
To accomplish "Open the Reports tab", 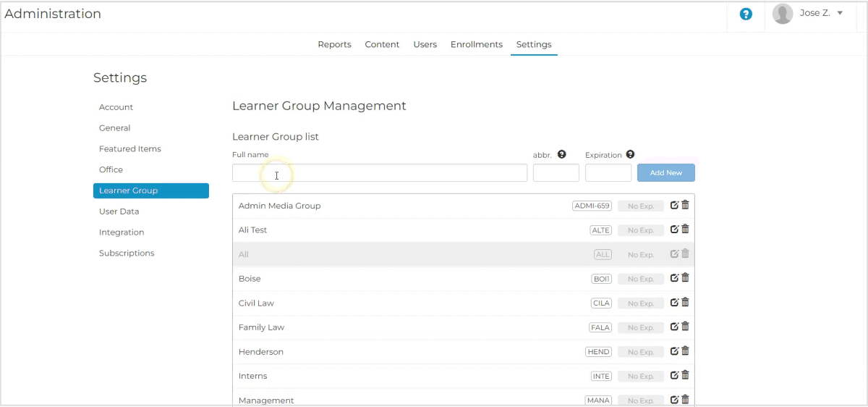I will click(x=334, y=44).
